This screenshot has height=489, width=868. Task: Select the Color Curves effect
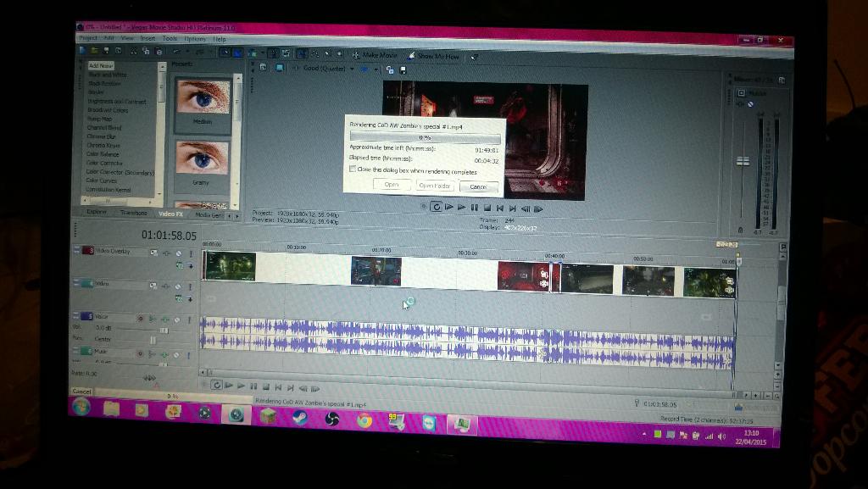tap(102, 181)
